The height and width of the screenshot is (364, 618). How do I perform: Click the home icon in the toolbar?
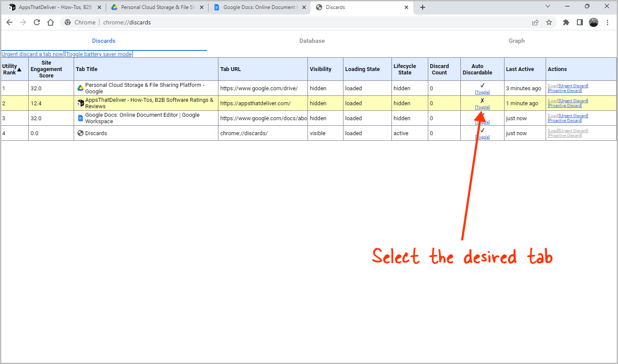pos(50,22)
